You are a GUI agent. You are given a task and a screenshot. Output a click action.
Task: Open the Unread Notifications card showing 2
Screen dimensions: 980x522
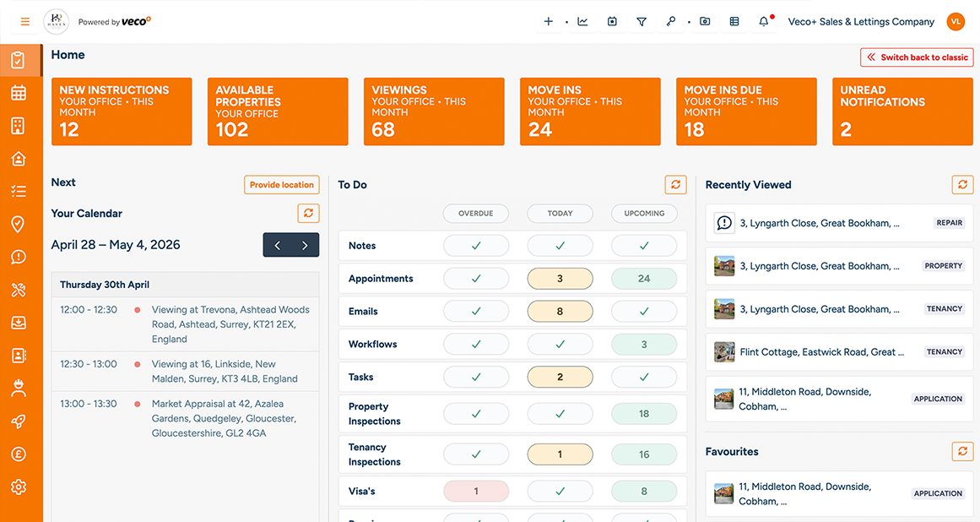click(x=903, y=111)
